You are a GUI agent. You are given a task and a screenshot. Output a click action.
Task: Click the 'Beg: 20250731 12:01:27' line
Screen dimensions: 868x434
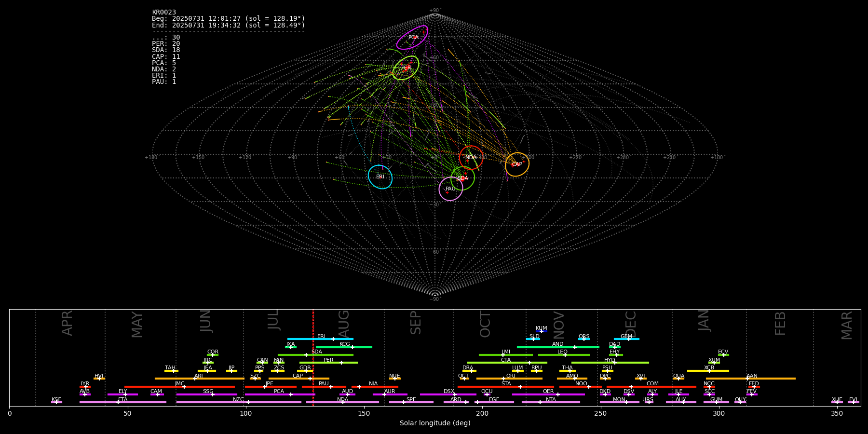[229, 18]
